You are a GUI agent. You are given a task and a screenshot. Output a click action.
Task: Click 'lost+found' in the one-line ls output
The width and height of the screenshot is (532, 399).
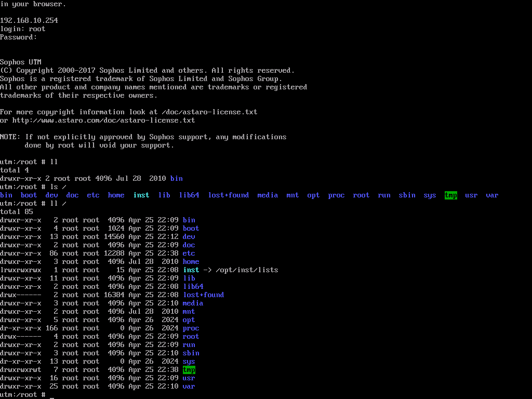click(229, 195)
